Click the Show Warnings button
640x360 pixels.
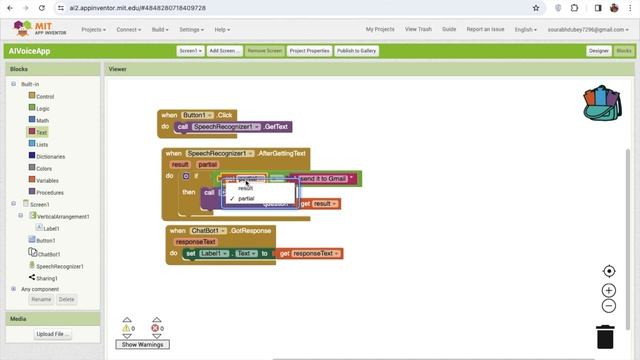coord(142,344)
